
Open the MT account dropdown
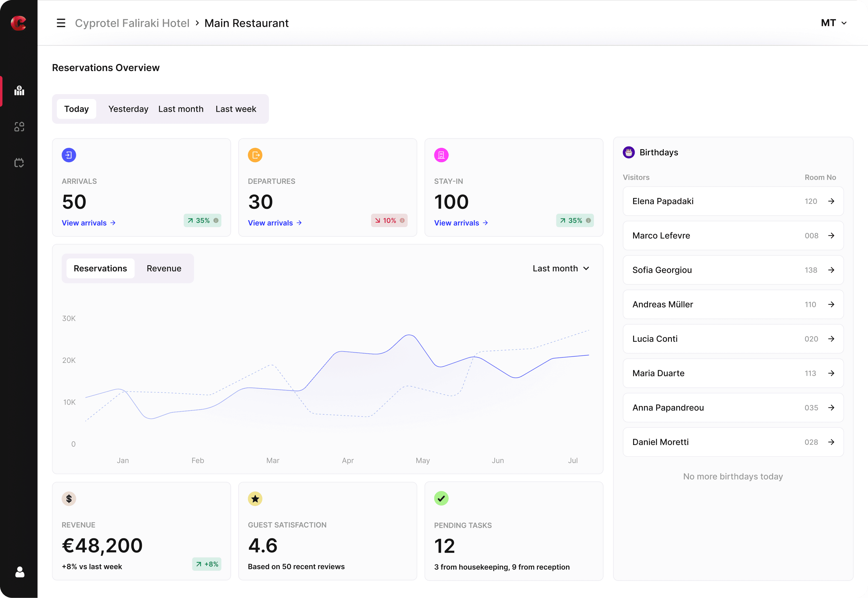834,23
